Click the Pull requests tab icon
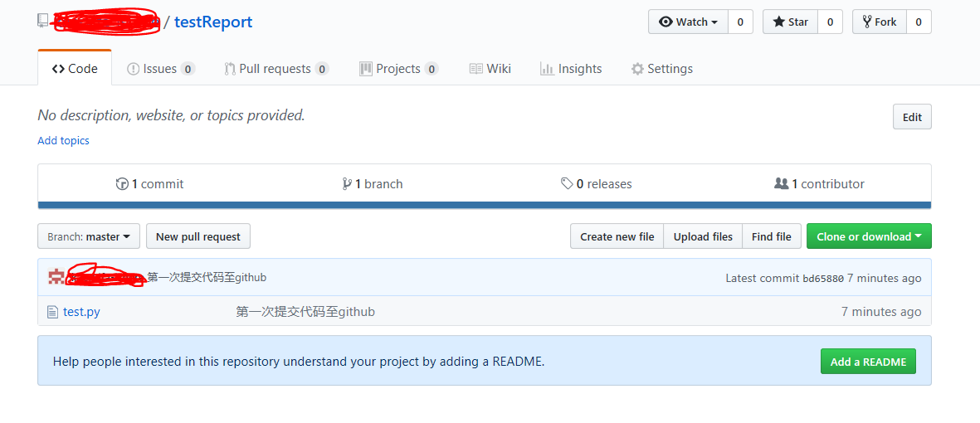Viewport: 980px width, 423px height. [x=230, y=69]
